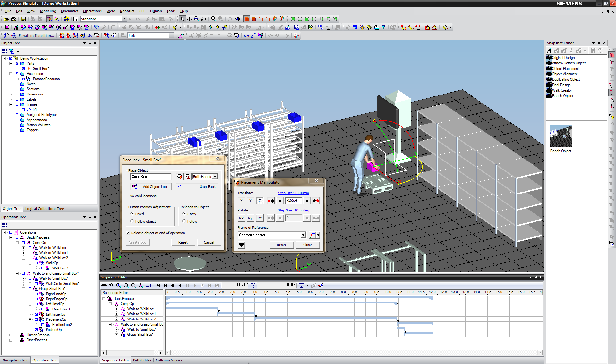The height and width of the screenshot is (364, 616).
Task: Switch to the Path Editor tab
Action: 142,360
